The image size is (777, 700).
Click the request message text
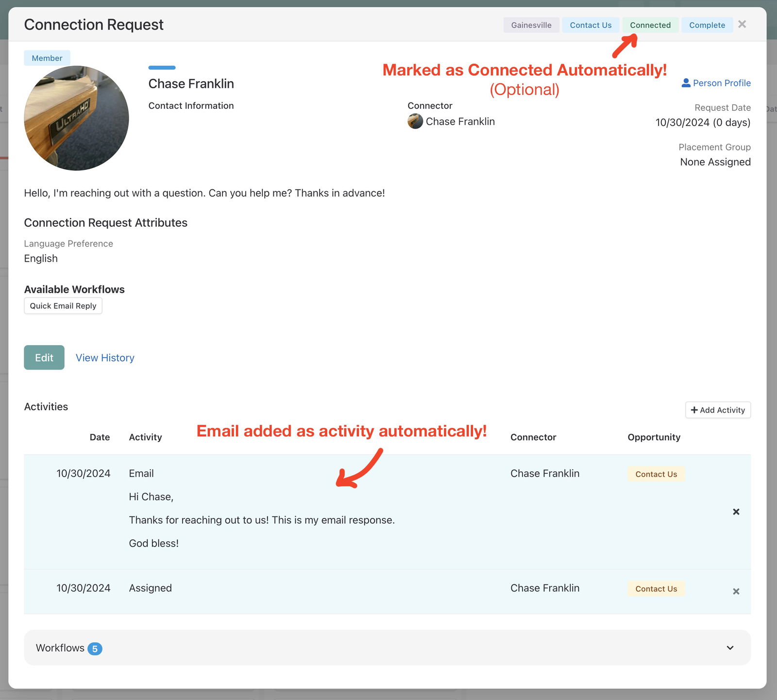(204, 193)
